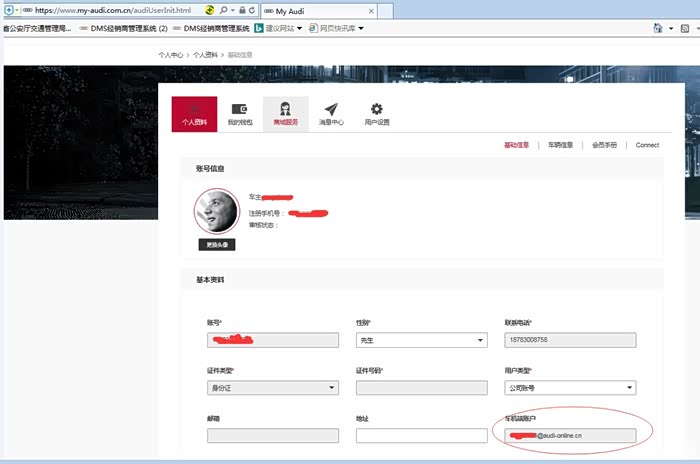Open the 证件类型 dropdown showing 身份证
The width and height of the screenshot is (700, 464).
pyautogui.click(x=271, y=388)
